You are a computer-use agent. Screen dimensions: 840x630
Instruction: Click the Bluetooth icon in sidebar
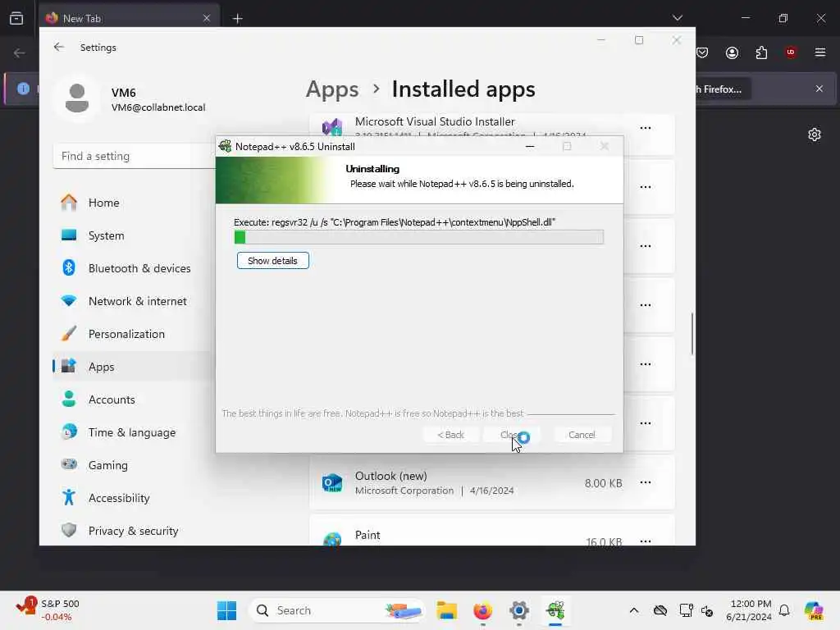69,267
